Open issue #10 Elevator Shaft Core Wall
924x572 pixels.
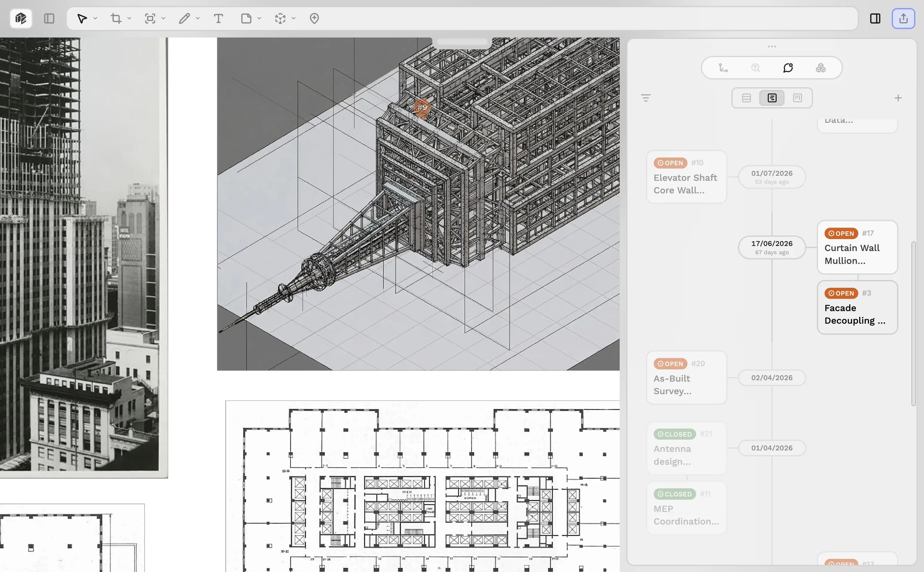(x=687, y=177)
